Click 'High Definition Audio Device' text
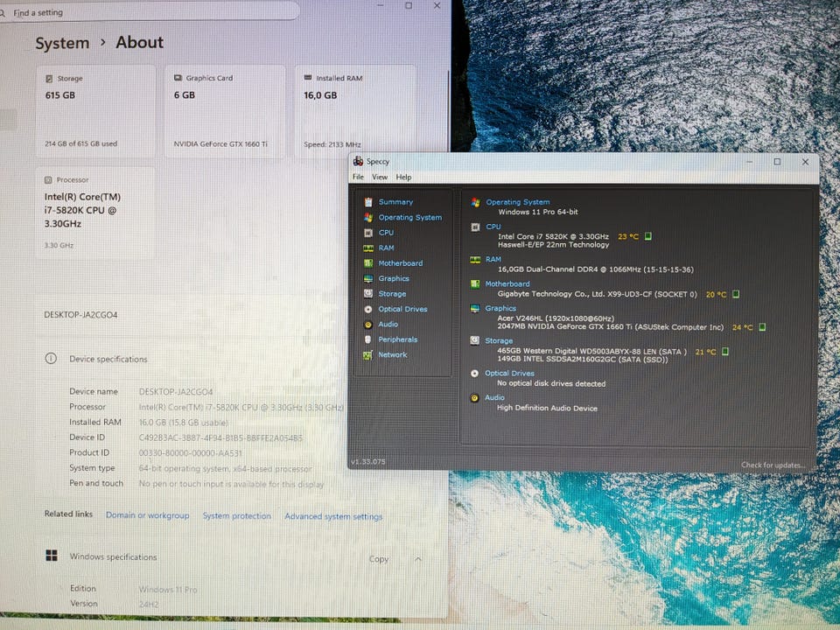The image size is (840, 630). point(547,409)
